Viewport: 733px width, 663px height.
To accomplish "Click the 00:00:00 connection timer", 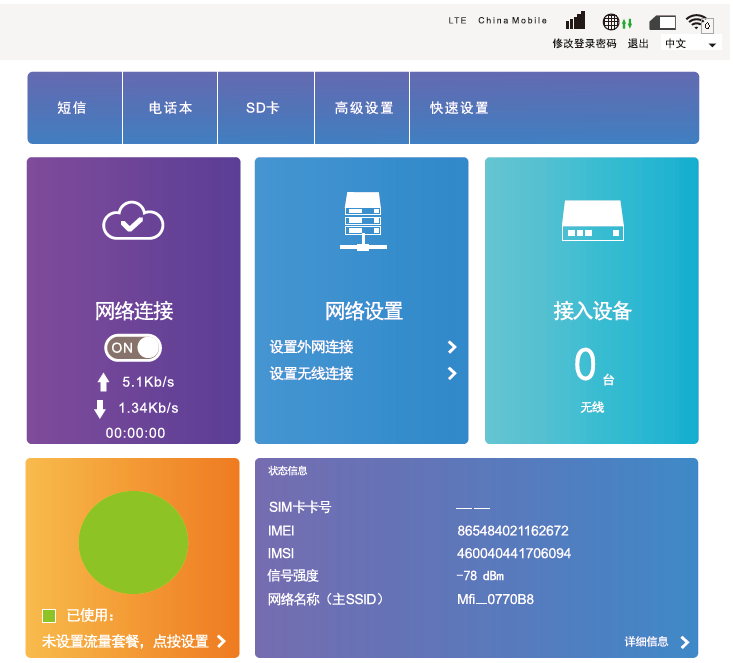I will [135, 433].
